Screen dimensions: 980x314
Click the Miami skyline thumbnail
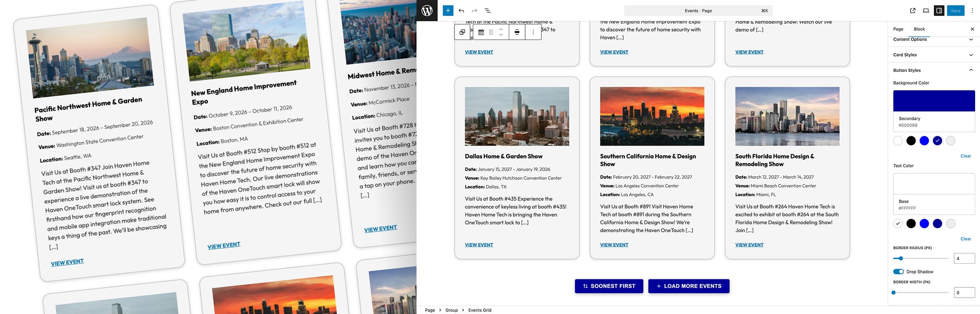pyautogui.click(x=787, y=116)
